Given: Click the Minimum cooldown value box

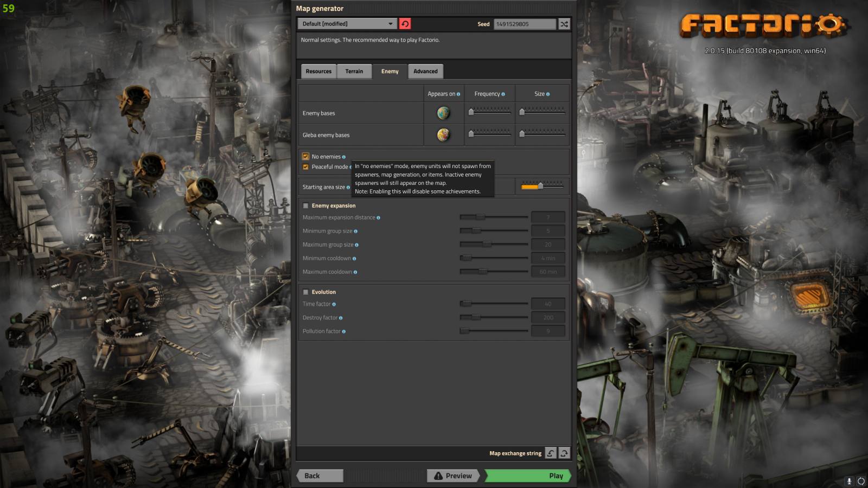Looking at the screenshot, I should (548, 258).
